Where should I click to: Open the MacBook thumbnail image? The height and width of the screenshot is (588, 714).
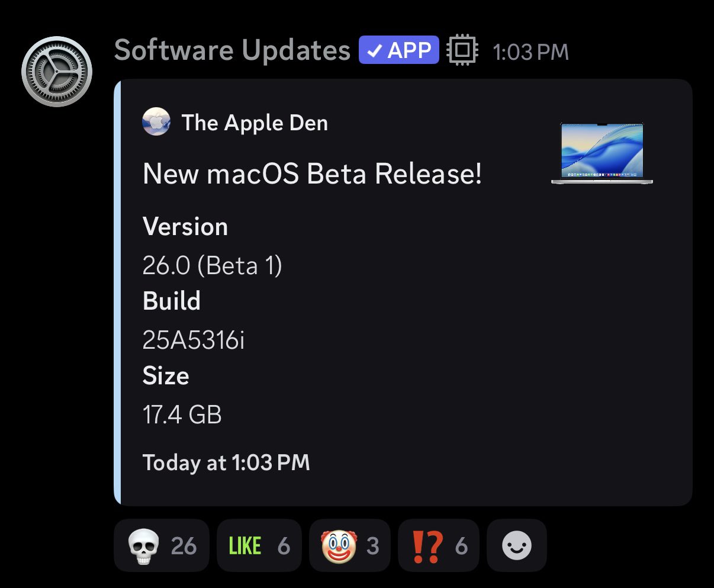(602, 153)
